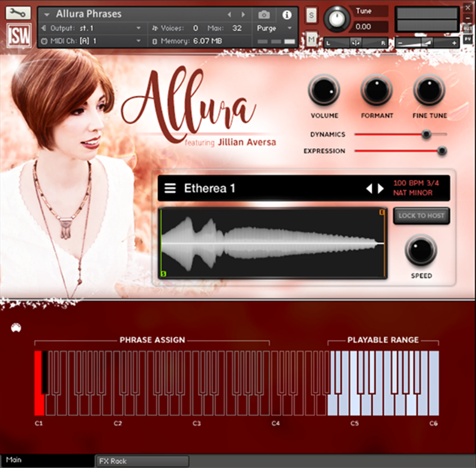The image size is (476, 468).
Task: Open the Purge dropdown menu
Action: 274,28
